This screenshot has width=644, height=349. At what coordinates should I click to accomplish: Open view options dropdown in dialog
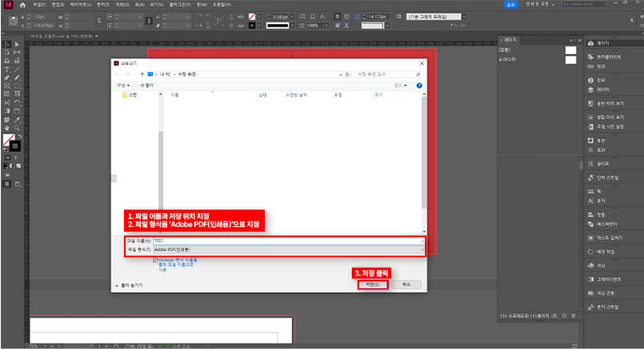tap(406, 85)
